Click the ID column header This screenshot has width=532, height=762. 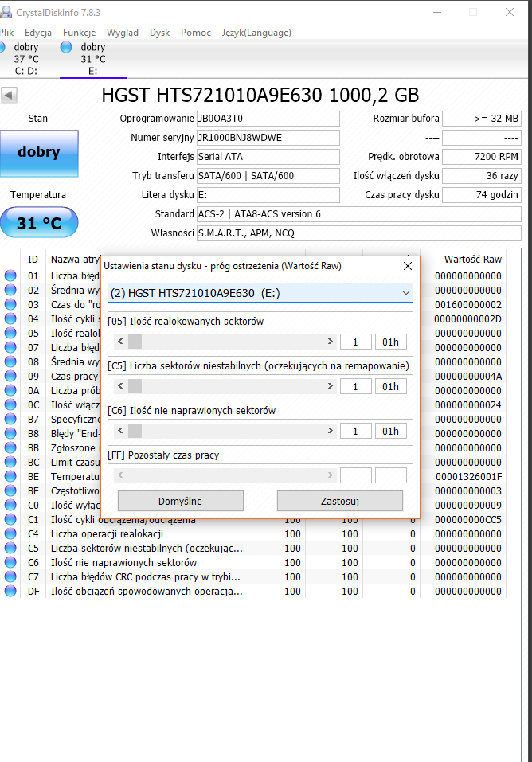(33, 260)
